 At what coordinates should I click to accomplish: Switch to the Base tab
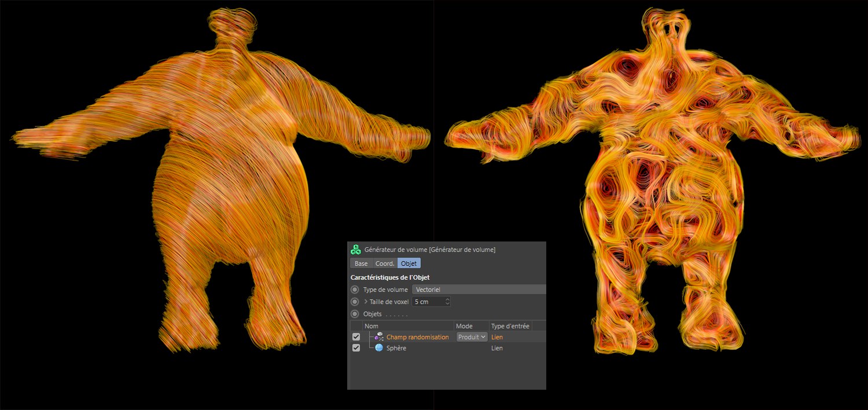361,263
